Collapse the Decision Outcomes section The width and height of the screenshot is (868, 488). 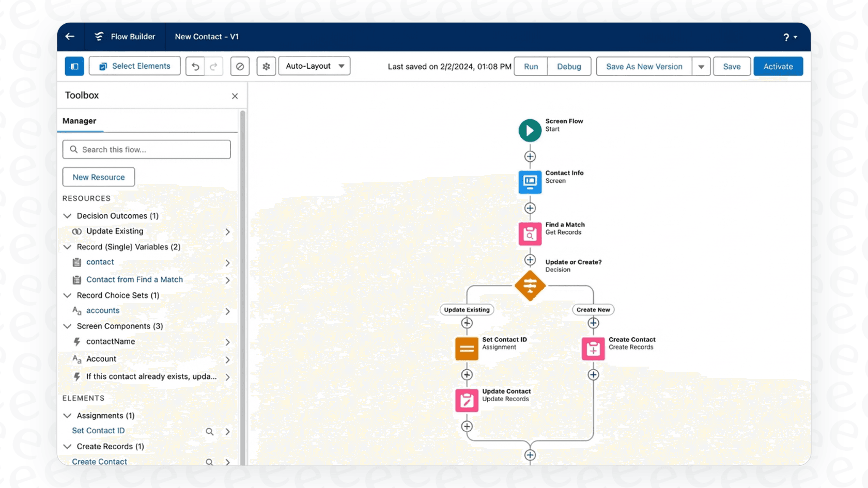[68, 216]
